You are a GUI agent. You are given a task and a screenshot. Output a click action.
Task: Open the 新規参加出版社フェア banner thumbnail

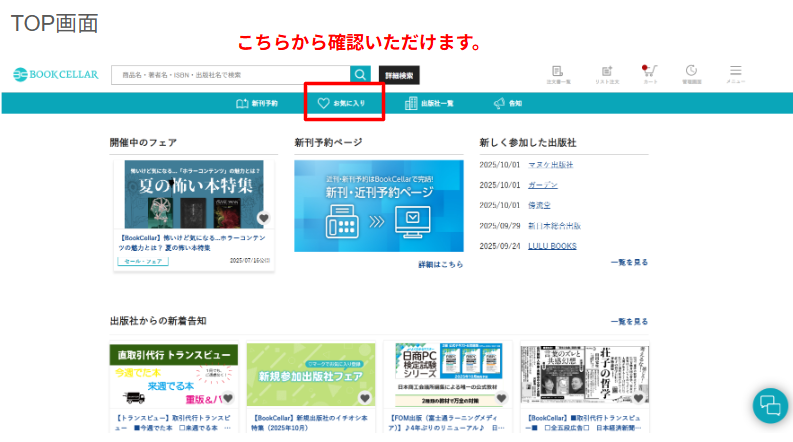pyautogui.click(x=311, y=375)
